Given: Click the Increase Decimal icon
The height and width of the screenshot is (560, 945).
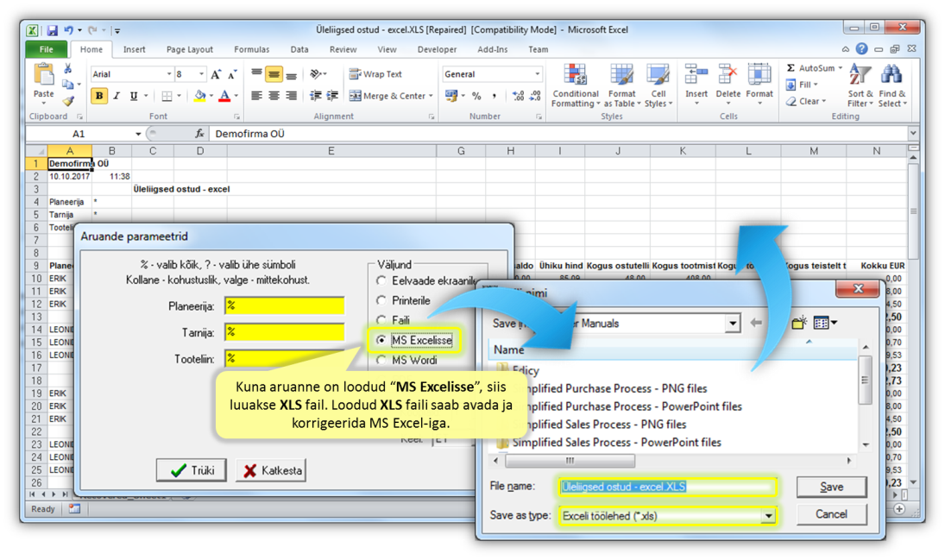Looking at the screenshot, I should click(x=518, y=96).
